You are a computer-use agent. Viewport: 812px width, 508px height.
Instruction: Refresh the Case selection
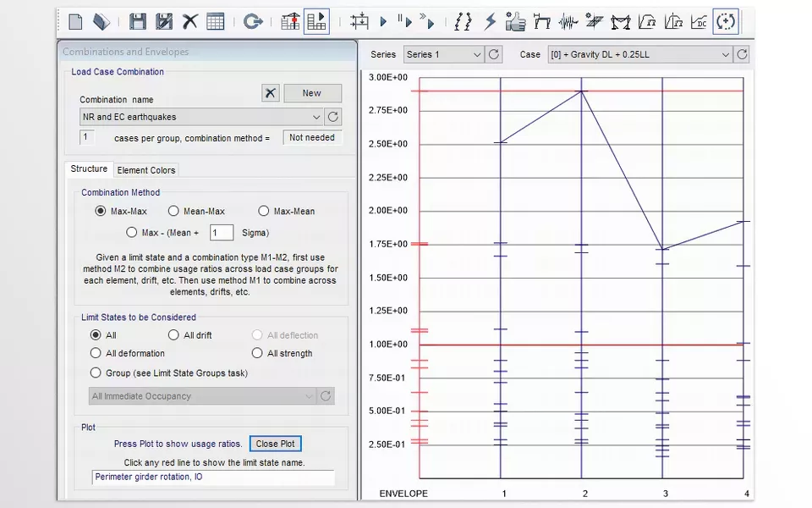point(742,54)
